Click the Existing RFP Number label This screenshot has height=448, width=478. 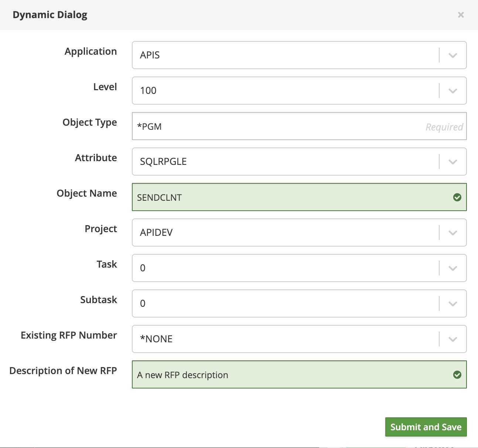69,335
